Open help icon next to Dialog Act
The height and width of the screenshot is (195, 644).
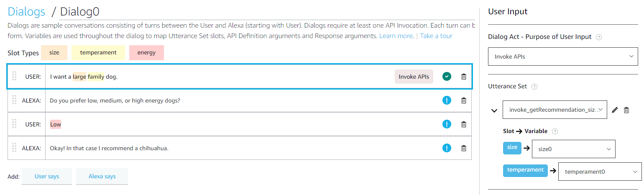tap(598, 37)
